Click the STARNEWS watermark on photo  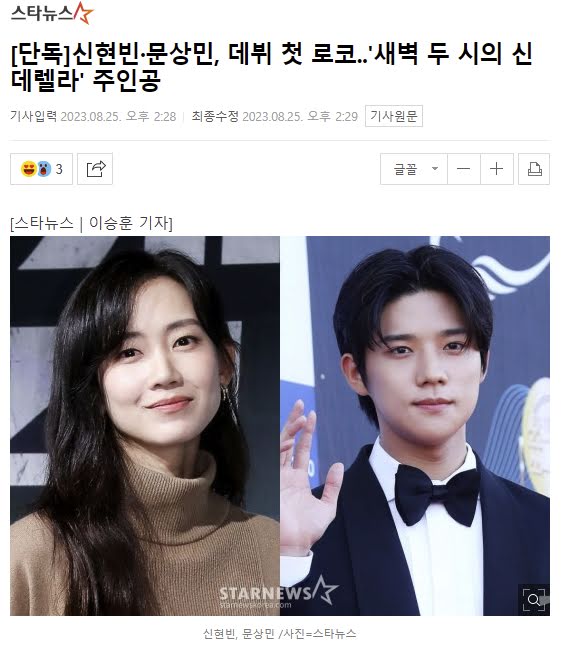tap(278, 592)
